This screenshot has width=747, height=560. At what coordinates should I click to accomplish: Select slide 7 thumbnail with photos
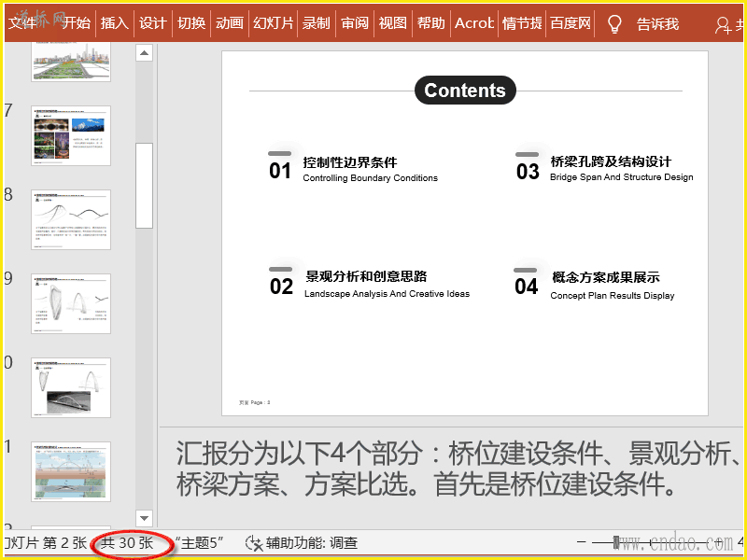pos(71,135)
